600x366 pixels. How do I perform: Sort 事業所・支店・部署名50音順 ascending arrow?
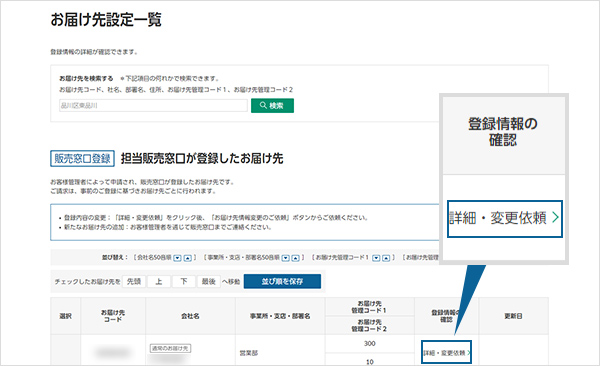(296, 258)
